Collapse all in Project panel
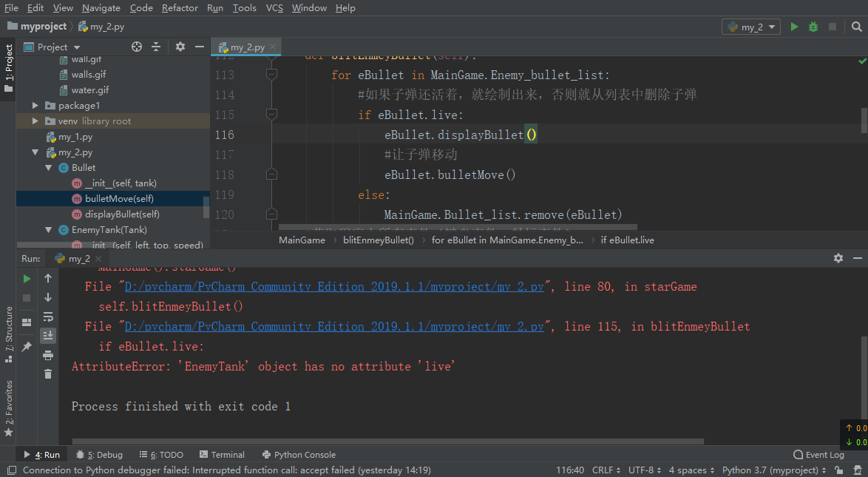Screen dimensions: 868x477 coord(156,47)
